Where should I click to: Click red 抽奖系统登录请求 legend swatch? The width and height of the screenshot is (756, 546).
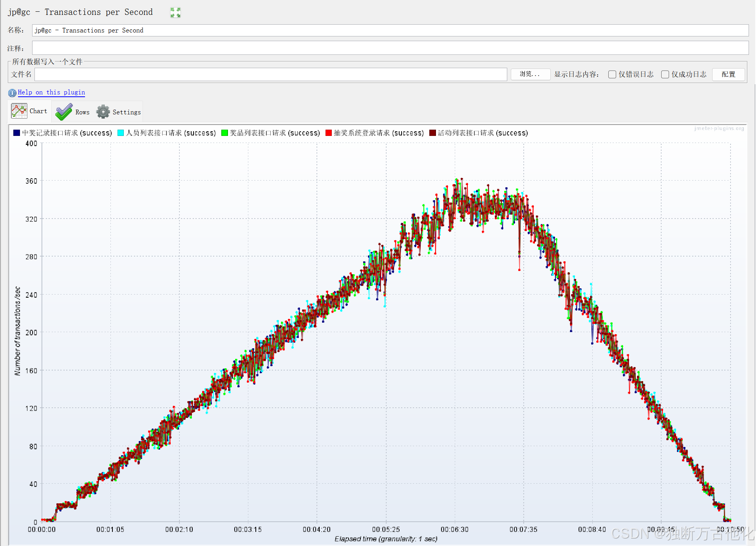point(329,133)
